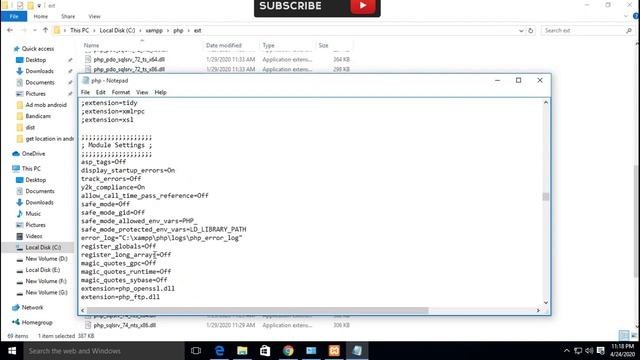640x360 pixels.
Task: Go back in File Explorer
Action: 10,30
